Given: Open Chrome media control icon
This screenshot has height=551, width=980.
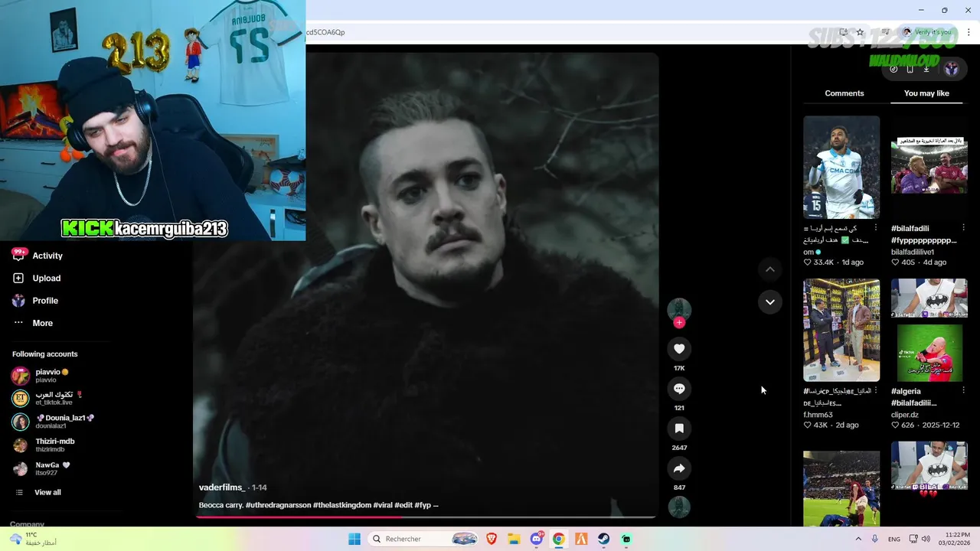Looking at the screenshot, I should pyautogui.click(x=886, y=32).
